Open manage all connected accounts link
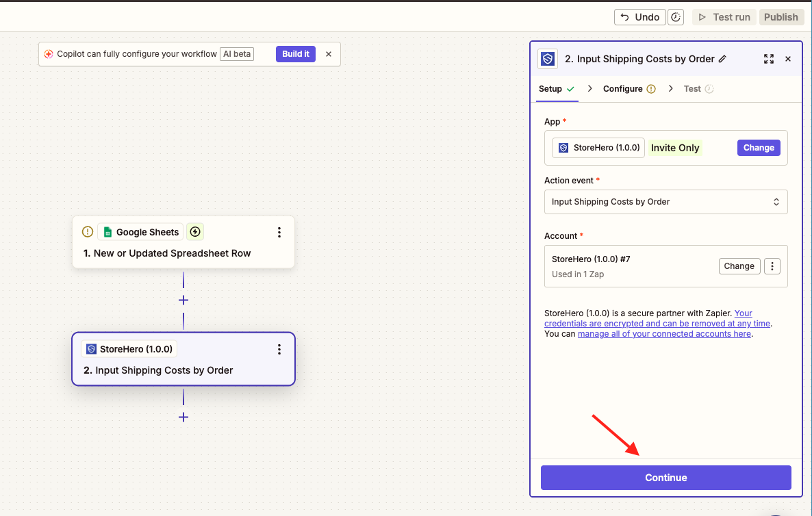The width and height of the screenshot is (812, 516). tap(664, 334)
